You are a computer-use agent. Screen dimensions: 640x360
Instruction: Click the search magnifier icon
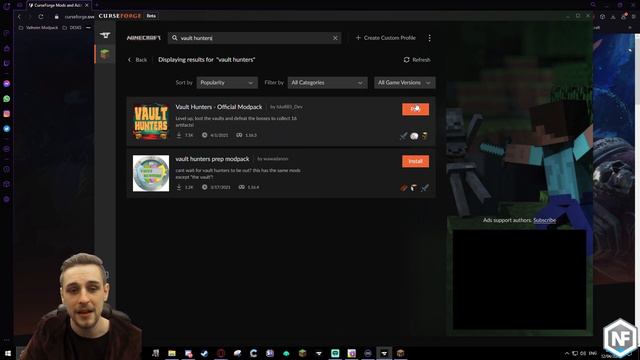click(174, 38)
